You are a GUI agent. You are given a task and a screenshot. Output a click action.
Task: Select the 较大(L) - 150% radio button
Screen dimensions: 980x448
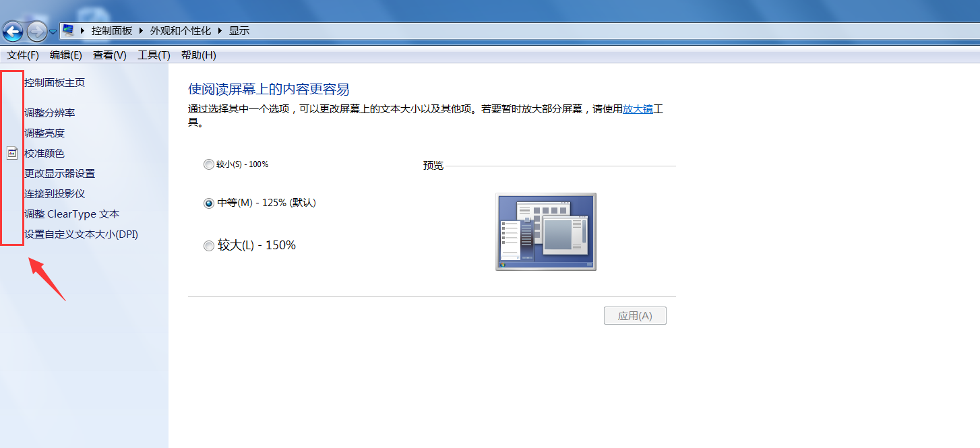[208, 246]
